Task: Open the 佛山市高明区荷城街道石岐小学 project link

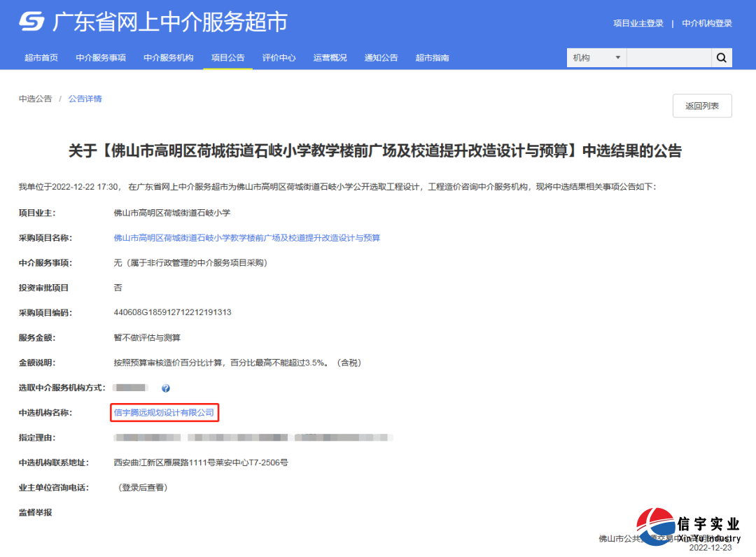Action: click(248, 237)
